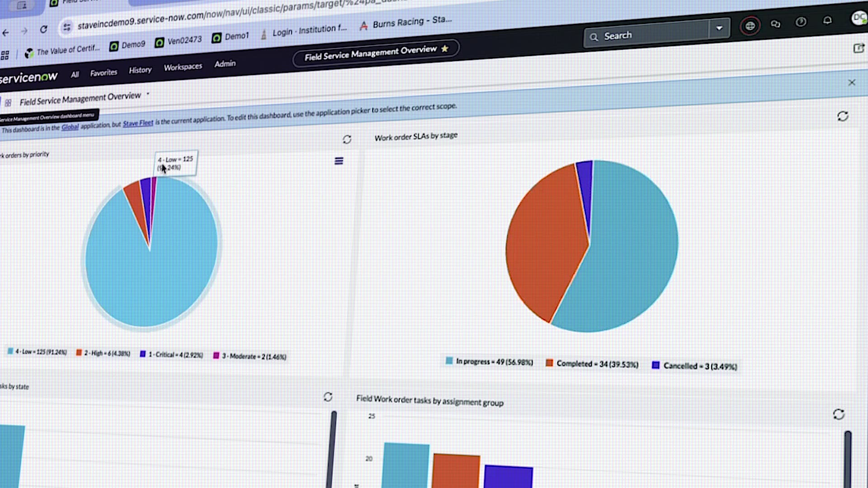Expand the Search scope dropdown arrow

719,28
